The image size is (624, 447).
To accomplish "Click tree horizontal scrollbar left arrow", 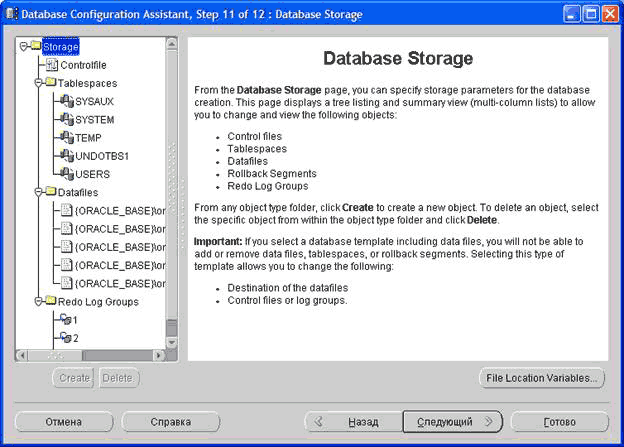I will [22, 355].
